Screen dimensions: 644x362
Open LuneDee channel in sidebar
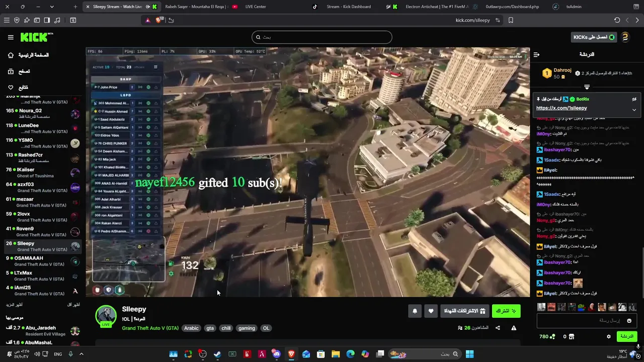pyautogui.click(x=43, y=128)
